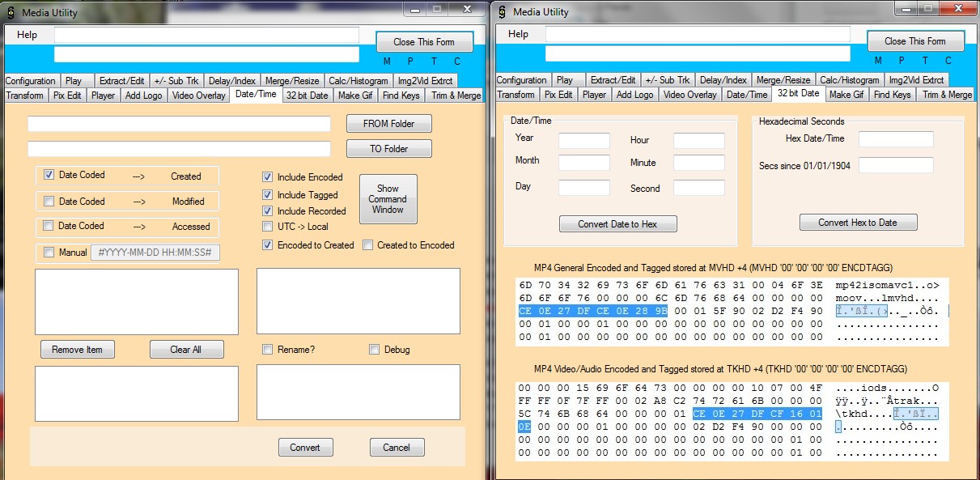This screenshot has height=480, width=980.
Task: Enable the Debug checkbox
Action: tap(374, 350)
